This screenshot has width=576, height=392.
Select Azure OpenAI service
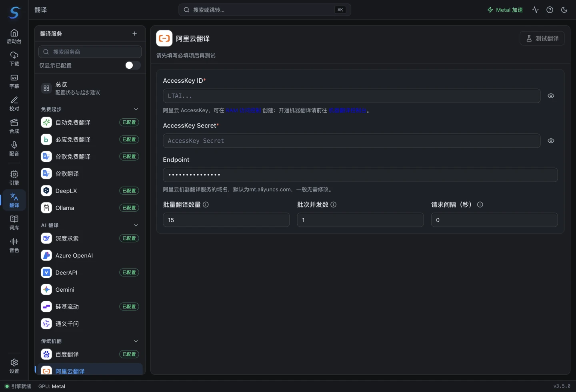point(90,255)
